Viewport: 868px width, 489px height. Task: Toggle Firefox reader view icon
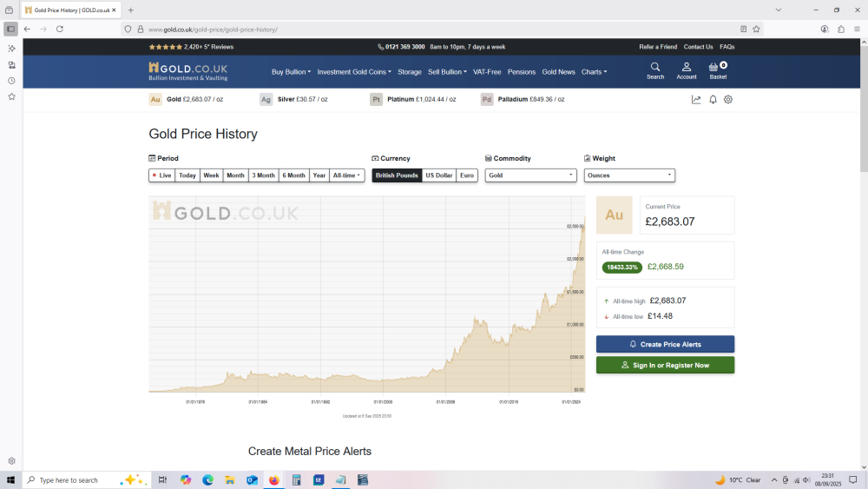744,29
